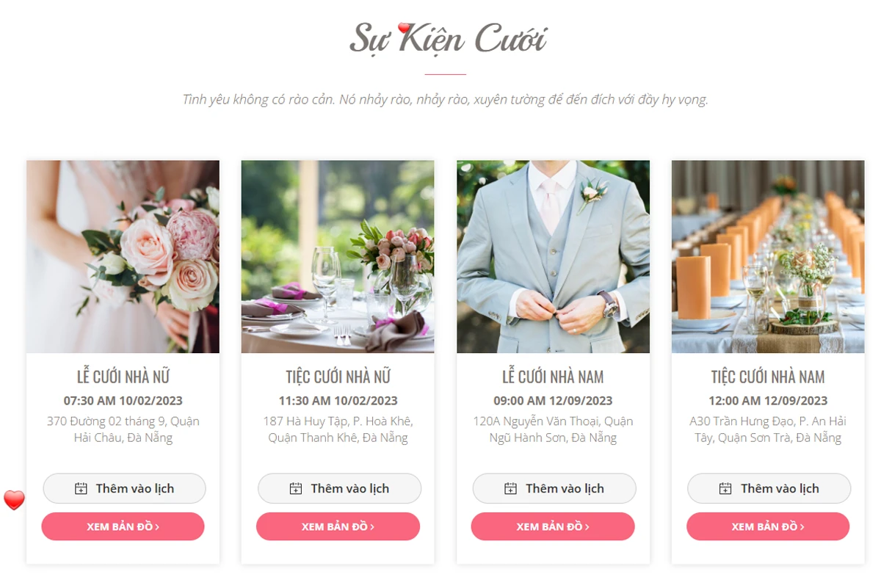Open map for Tiệc Cưới Nhà Nữ
The image size is (881, 588).
(x=338, y=526)
